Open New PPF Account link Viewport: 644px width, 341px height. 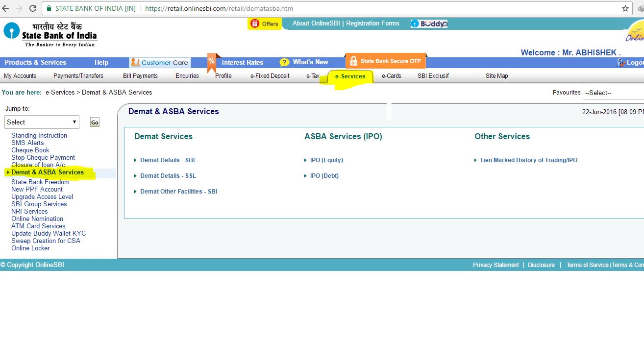tap(37, 190)
